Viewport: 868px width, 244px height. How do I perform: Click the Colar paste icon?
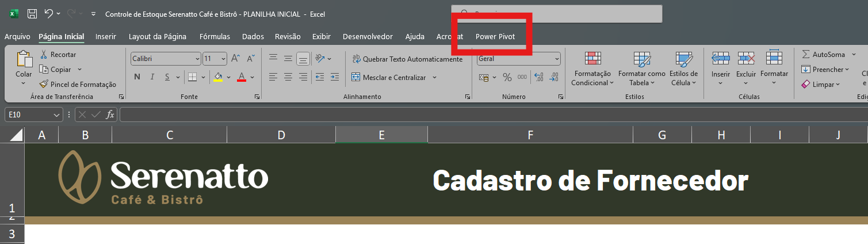24,59
